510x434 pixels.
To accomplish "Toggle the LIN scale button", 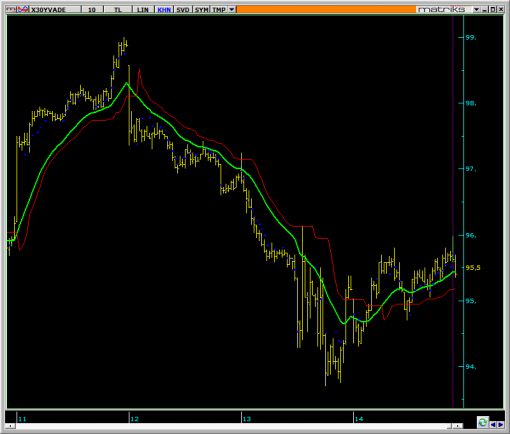I will coord(143,10).
